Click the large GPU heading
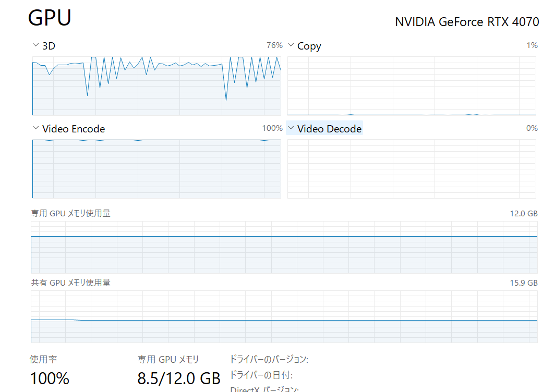The image size is (555, 392). click(50, 18)
